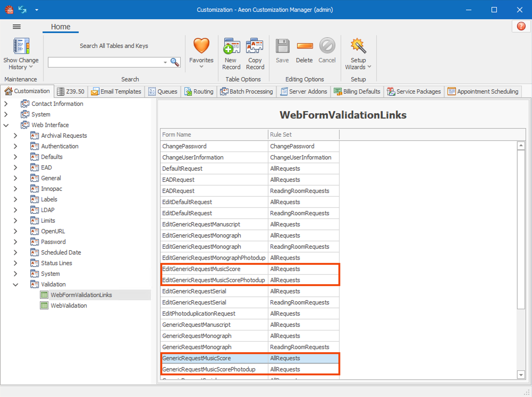Switch to the Billing Defaults tab

point(357,92)
